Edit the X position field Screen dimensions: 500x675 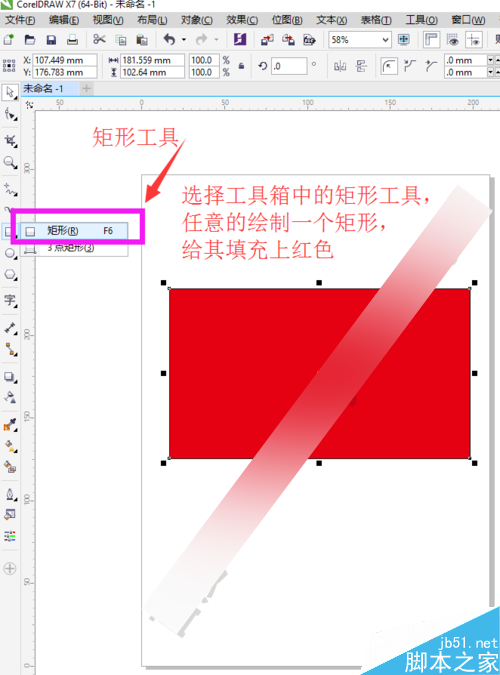(65, 60)
